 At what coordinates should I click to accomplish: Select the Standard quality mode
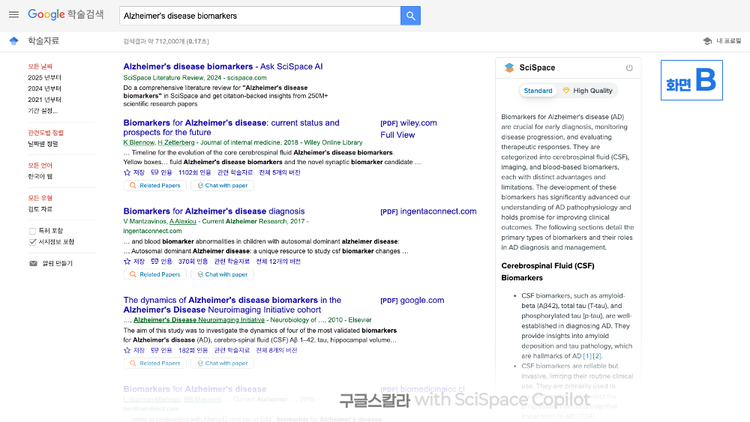pyautogui.click(x=538, y=90)
